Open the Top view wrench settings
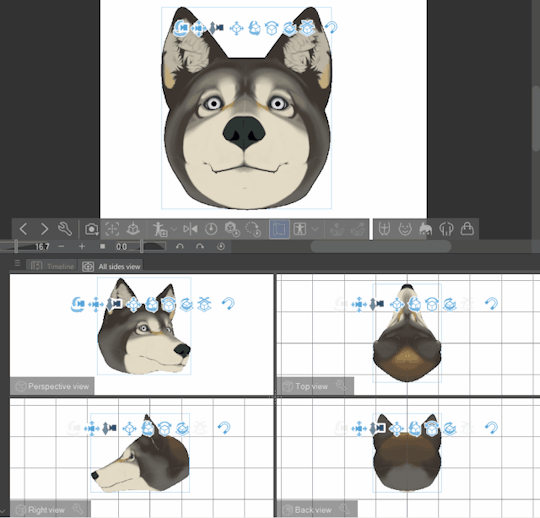Viewport: 540px width, 518px height. click(x=341, y=386)
